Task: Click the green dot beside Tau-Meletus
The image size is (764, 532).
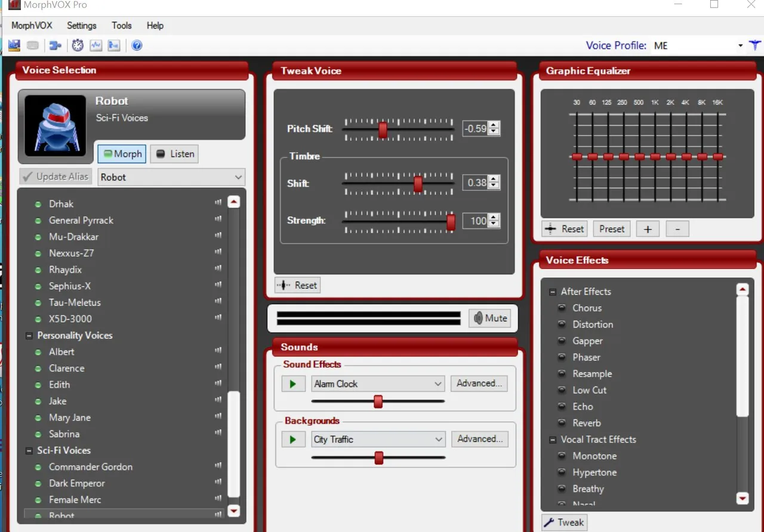Action: pyautogui.click(x=38, y=303)
